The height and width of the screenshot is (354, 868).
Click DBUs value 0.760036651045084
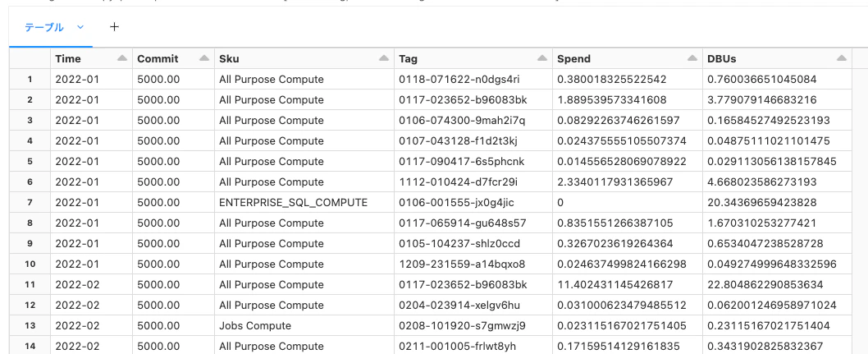point(761,79)
